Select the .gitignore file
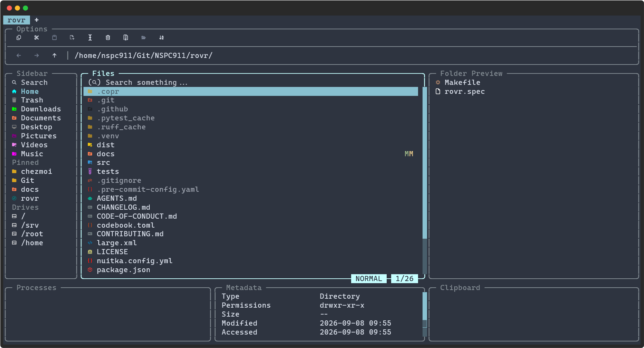The height and width of the screenshot is (348, 644). coord(251,180)
